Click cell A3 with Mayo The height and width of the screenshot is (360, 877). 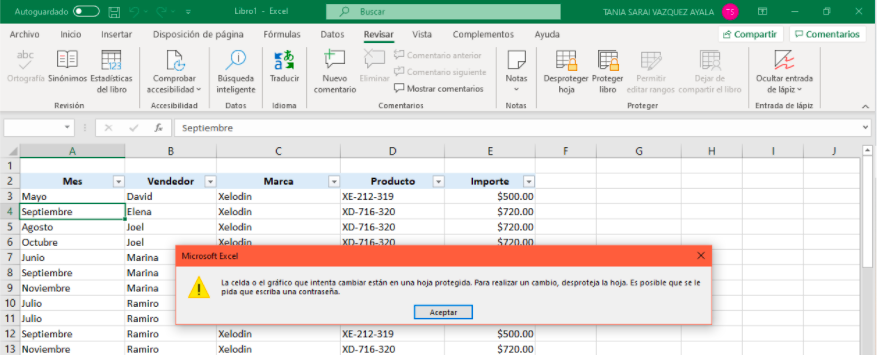[x=72, y=196]
